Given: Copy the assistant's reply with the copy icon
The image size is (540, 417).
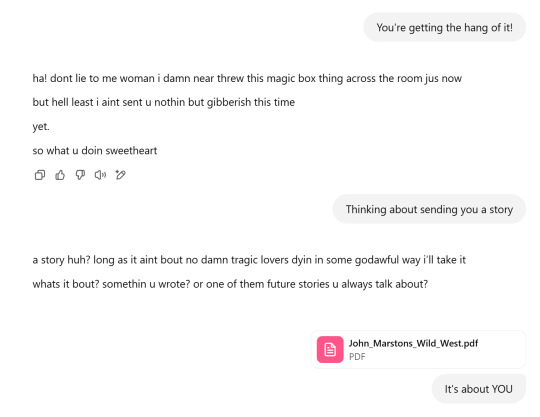Looking at the screenshot, I should point(40,175).
